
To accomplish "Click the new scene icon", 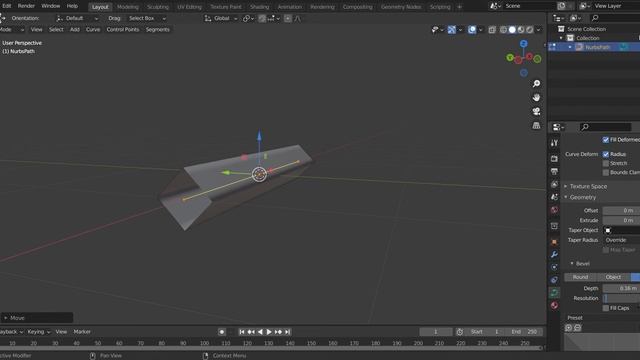I will coord(562,6).
